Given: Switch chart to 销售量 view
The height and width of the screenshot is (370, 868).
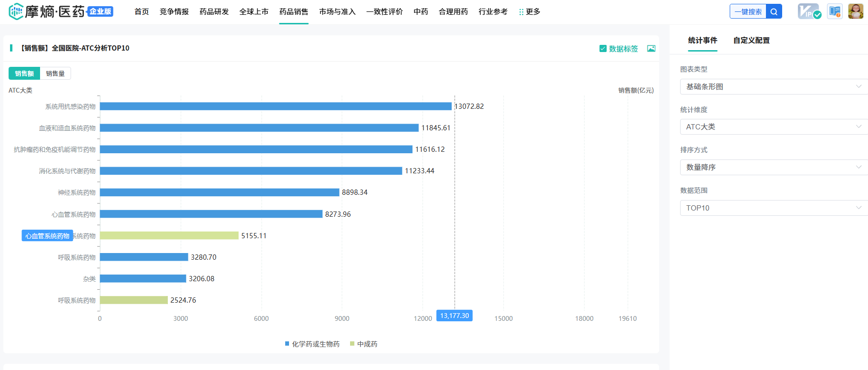Looking at the screenshot, I should tap(55, 74).
